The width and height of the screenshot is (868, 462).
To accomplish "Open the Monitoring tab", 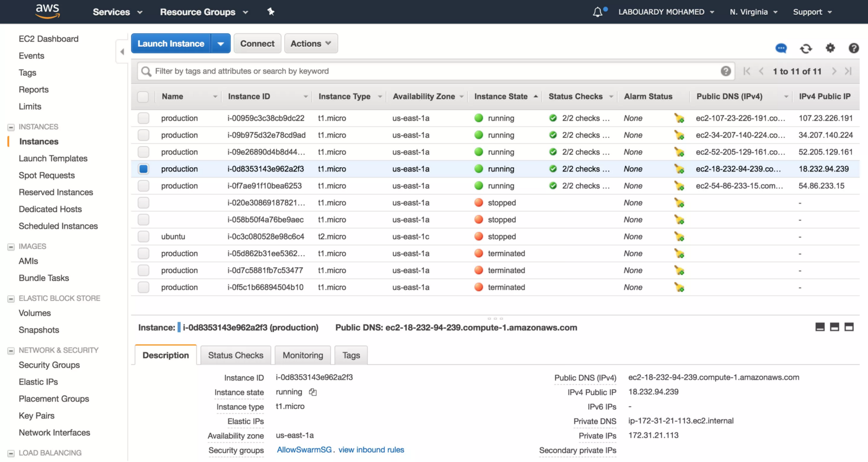I will 303,355.
